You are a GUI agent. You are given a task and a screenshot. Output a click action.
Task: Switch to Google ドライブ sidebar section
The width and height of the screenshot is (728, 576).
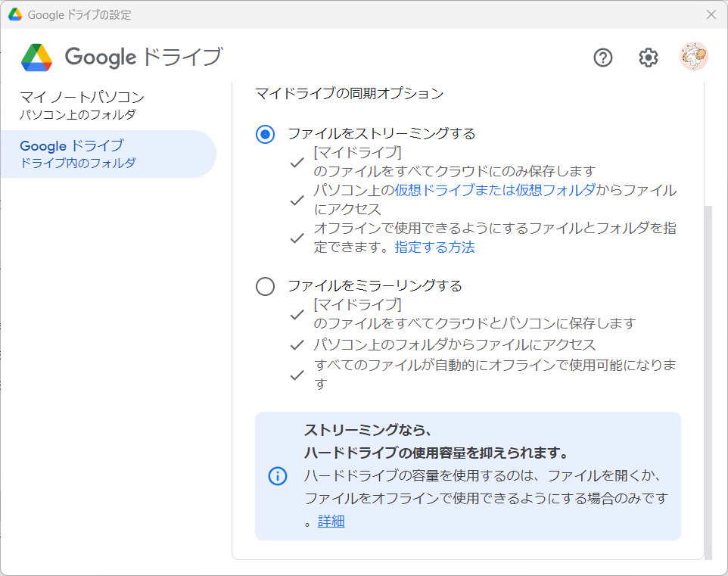coord(109,154)
